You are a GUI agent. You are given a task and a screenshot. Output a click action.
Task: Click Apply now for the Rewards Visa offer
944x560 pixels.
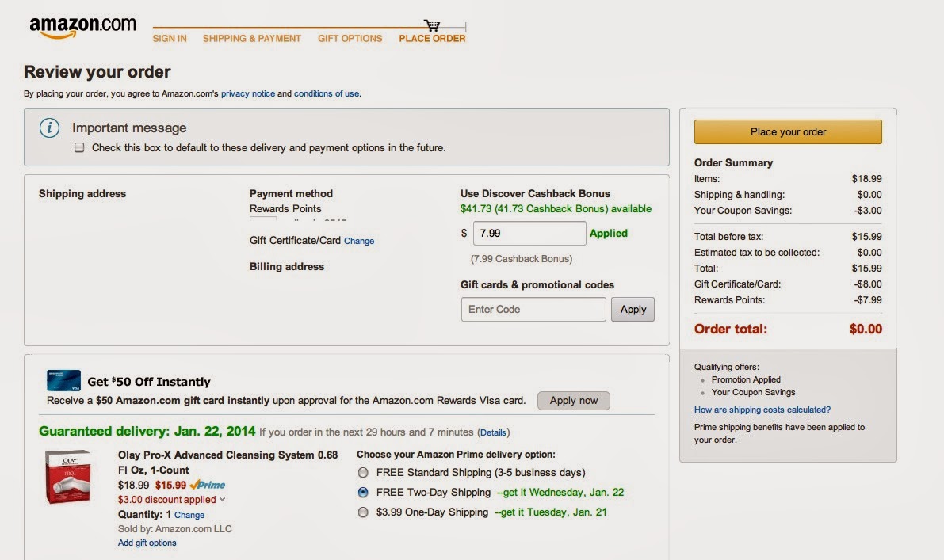click(x=573, y=401)
